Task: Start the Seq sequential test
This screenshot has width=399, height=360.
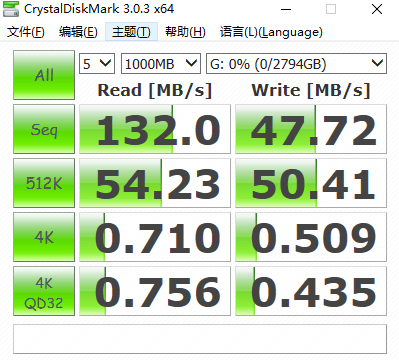Action: point(44,129)
